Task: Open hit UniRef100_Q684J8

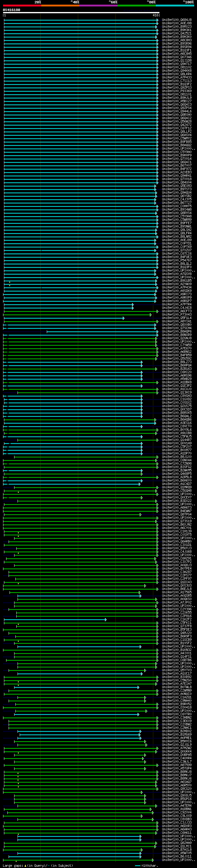Action: coord(177,20)
